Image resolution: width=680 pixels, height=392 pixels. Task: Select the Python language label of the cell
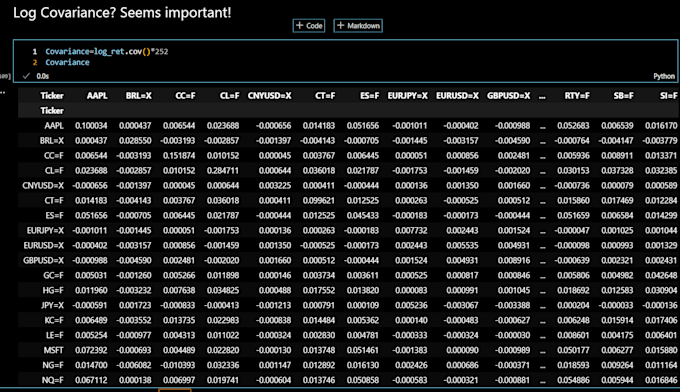click(664, 76)
